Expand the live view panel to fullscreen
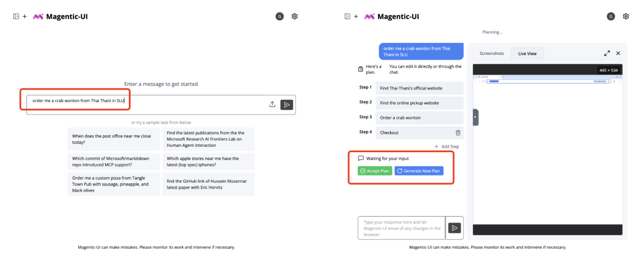 click(x=607, y=54)
